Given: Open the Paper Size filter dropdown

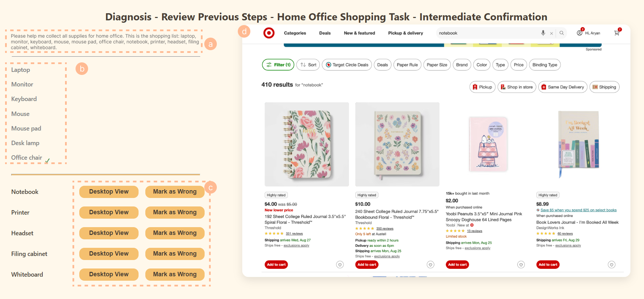Looking at the screenshot, I should coord(437,65).
